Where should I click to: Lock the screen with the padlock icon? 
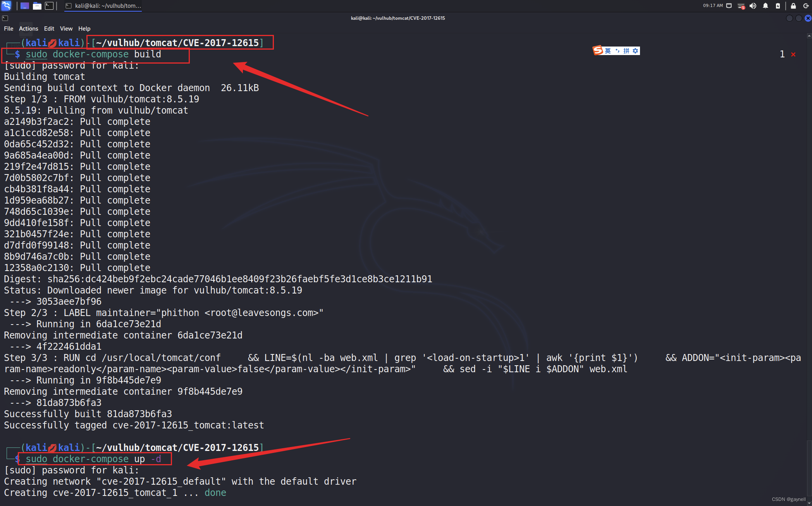point(793,6)
